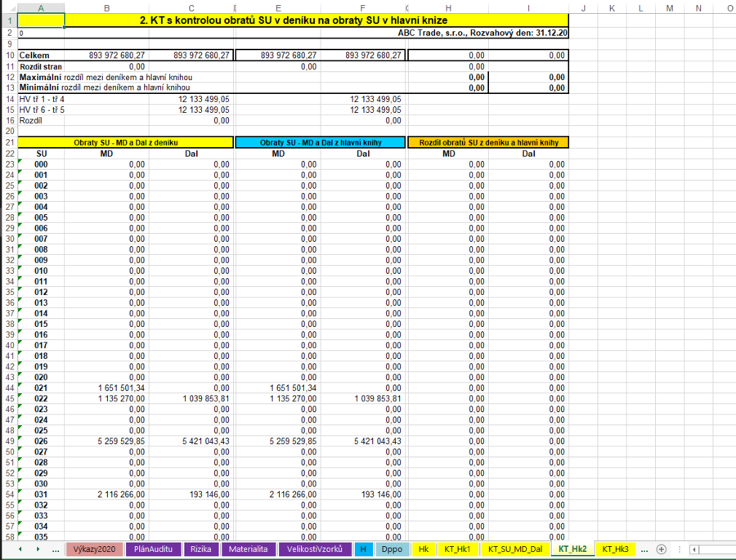Image resolution: width=736 pixels, height=560 pixels.
Task: Show more sheets via right ellipsis
Action: click(x=644, y=549)
